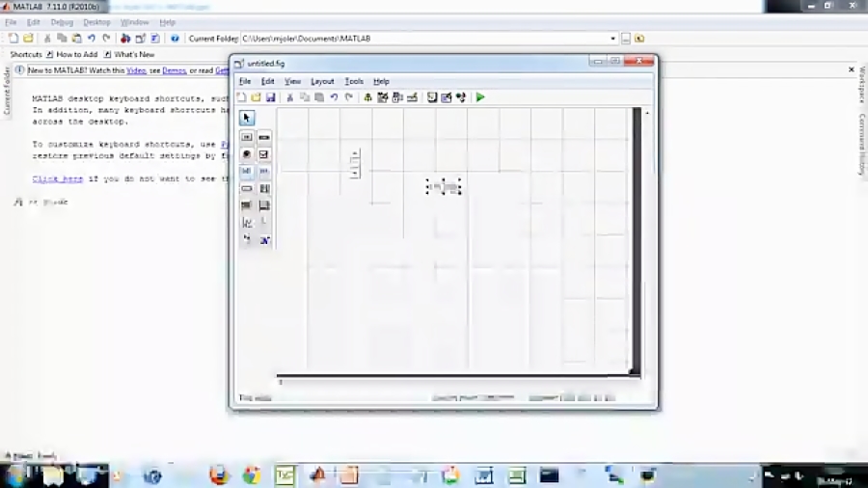Screen dimensions: 868x488
Task: Open Help from MATLAB toolbar question icon
Action: pyautogui.click(x=175, y=39)
